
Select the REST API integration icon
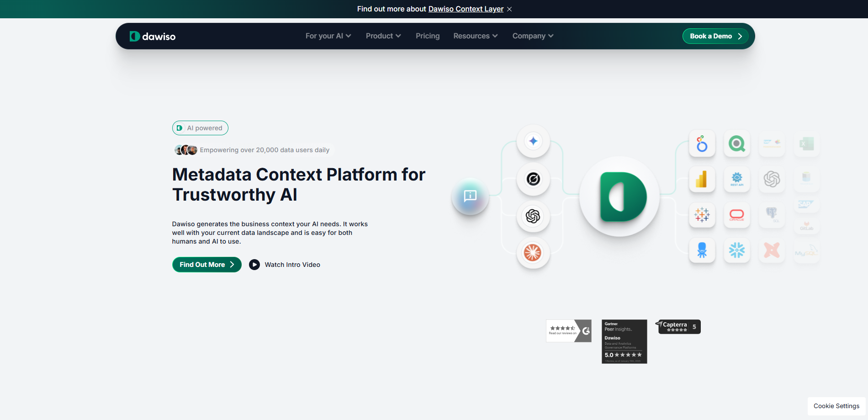coord(736,179)
